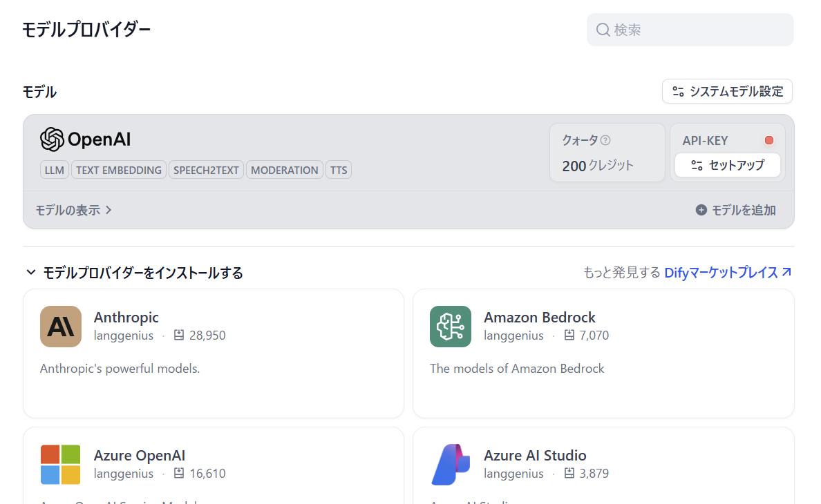
Task: Click the Azure AI Studio logo icon
Action: (x=451, y=465)
